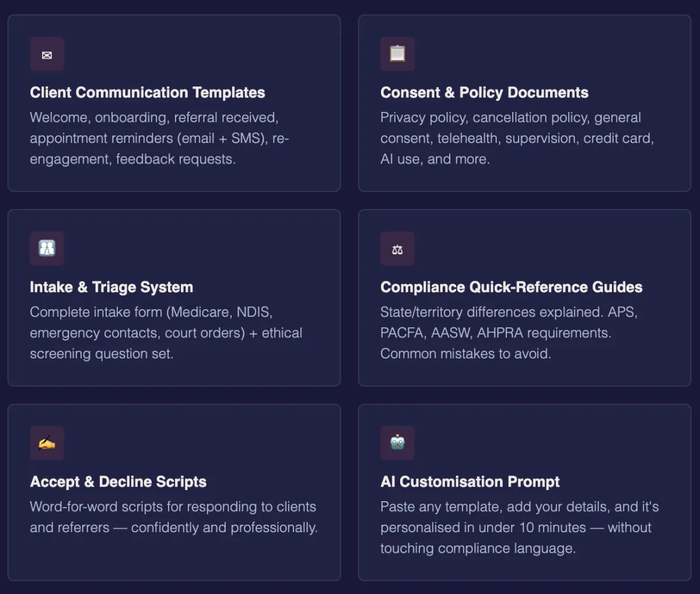Click the balance scales icon for Compliance Guides
The height and width of the screenshot is (594, 700).
coord(397,249)
